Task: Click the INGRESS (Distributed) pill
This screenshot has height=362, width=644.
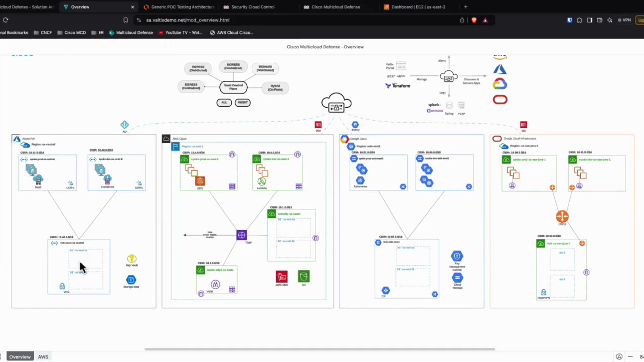Action: (x=265, y=68)
